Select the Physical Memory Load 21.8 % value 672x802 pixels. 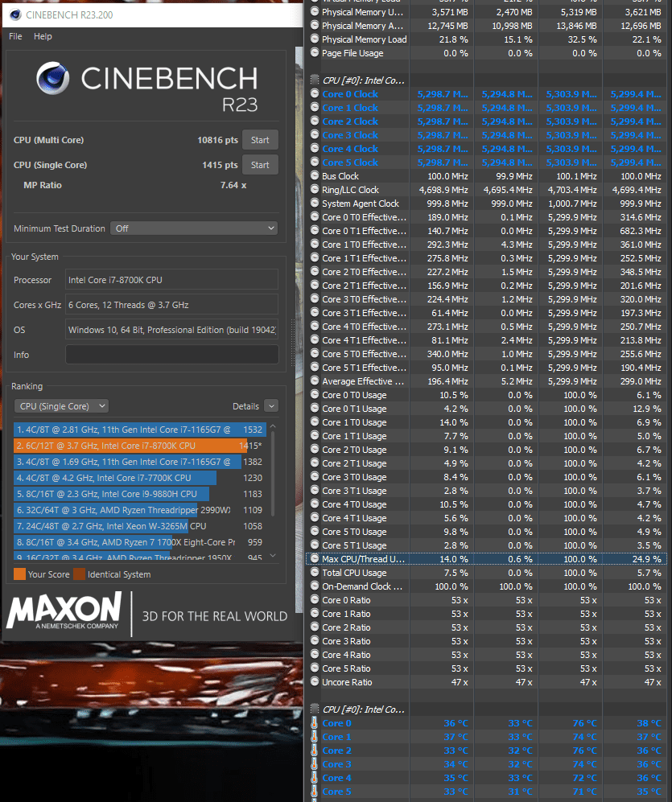(x=453, y=39)
